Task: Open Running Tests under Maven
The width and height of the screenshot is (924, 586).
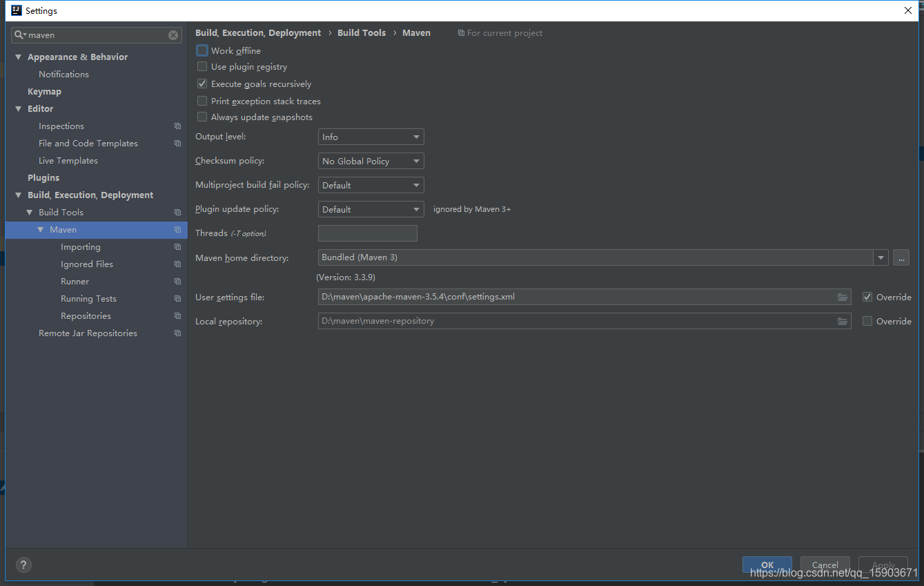Action: tap(88, 299)
